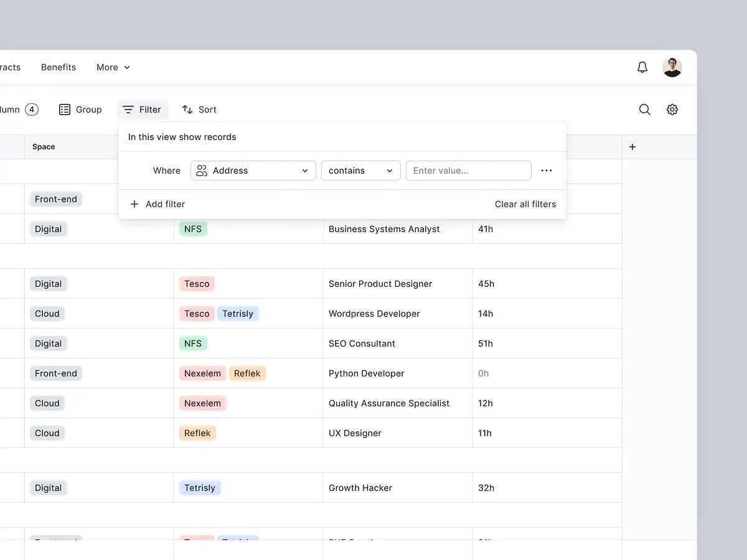747x560 pixels.
Task: Click Clear all filters
Action: [525, 204]
